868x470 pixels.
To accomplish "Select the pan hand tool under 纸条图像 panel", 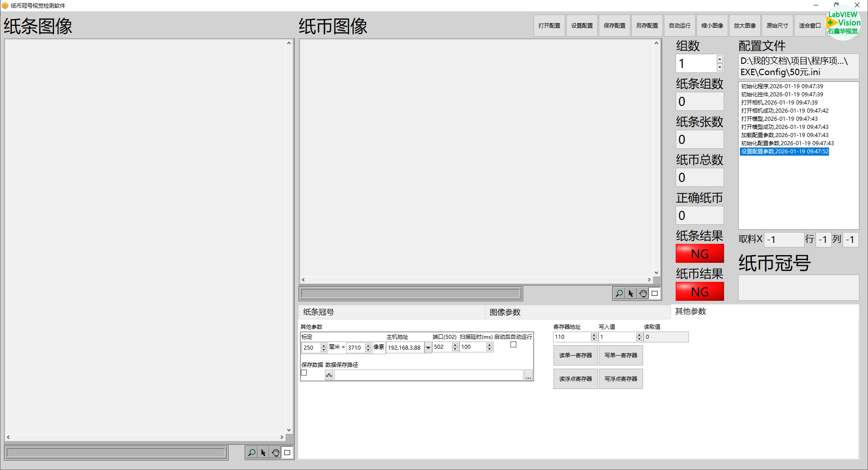I will point(275,452).
